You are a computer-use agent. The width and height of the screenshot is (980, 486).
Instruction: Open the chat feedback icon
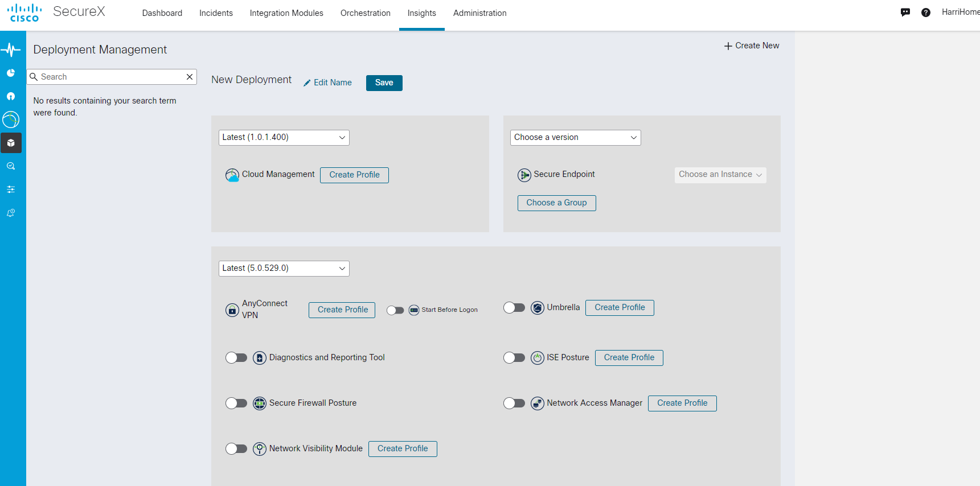coord(905,13)
